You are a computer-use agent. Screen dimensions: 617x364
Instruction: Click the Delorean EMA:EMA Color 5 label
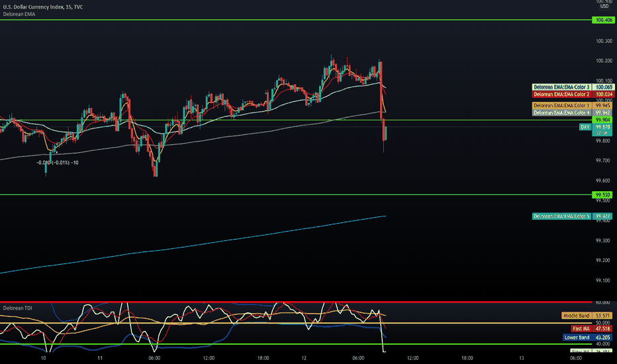(561, 216)
